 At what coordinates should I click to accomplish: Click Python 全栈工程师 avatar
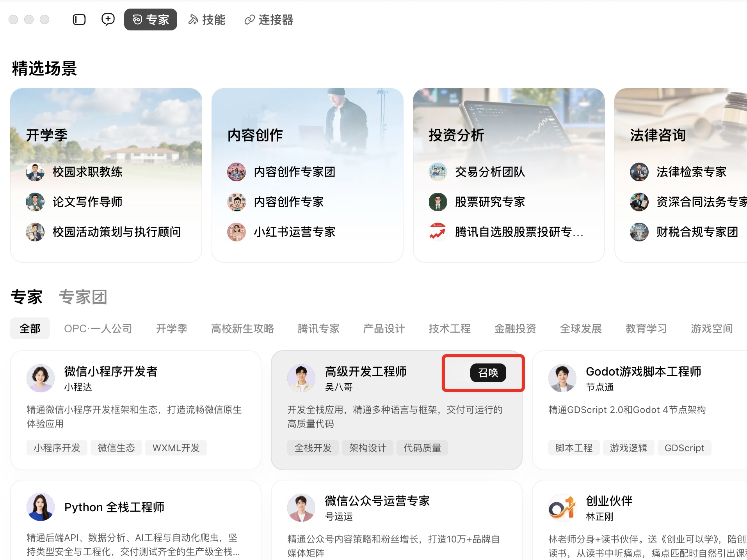(x=41, y=507)
